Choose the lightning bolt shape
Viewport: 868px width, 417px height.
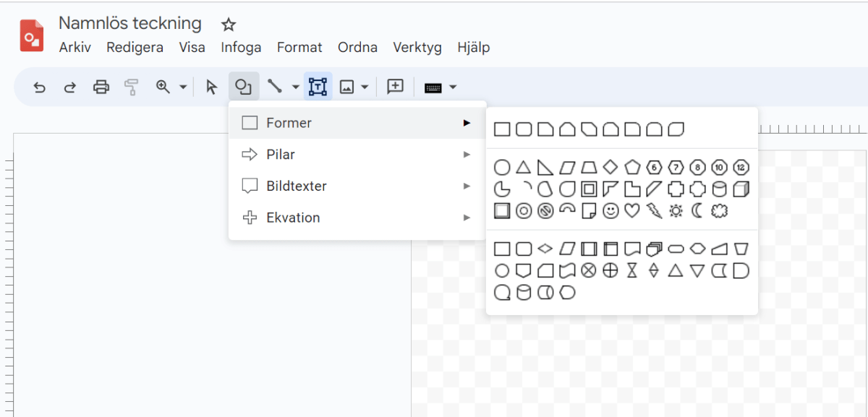coord(654,211)
